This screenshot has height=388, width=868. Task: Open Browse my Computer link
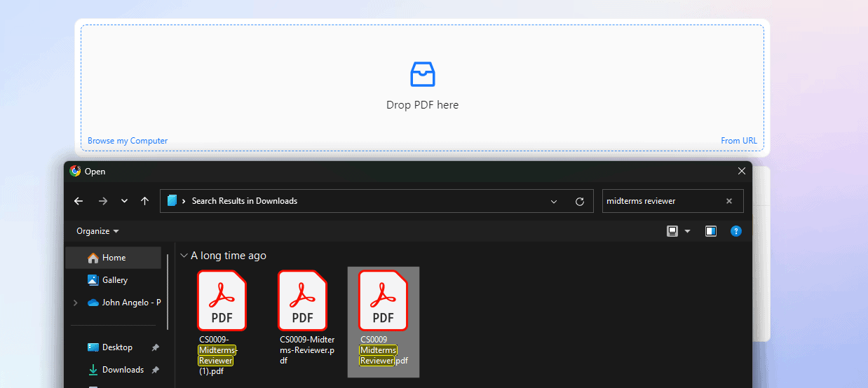click(128, 141)
